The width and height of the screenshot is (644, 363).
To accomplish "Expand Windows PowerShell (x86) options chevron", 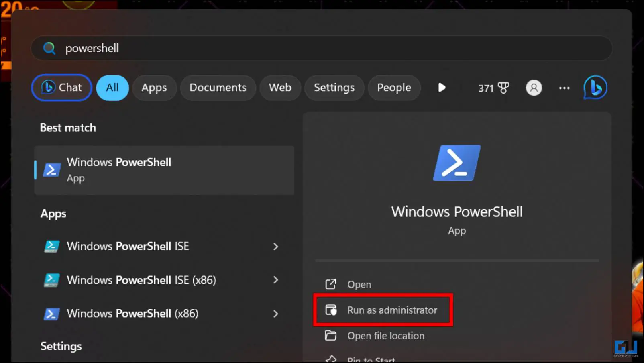I will [x=276, y=314].
